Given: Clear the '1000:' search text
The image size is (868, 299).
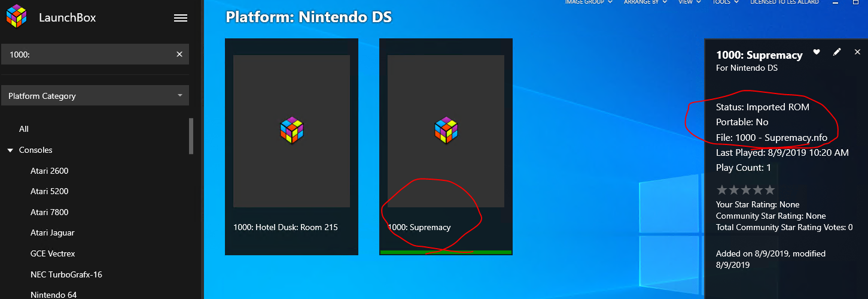Looking at the screenshot, I should coord(179,54).
